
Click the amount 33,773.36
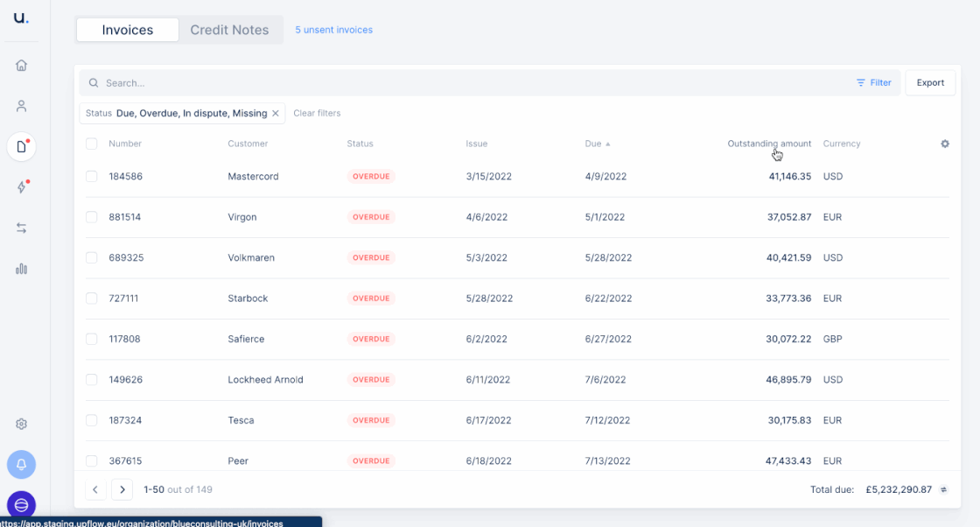788,299
